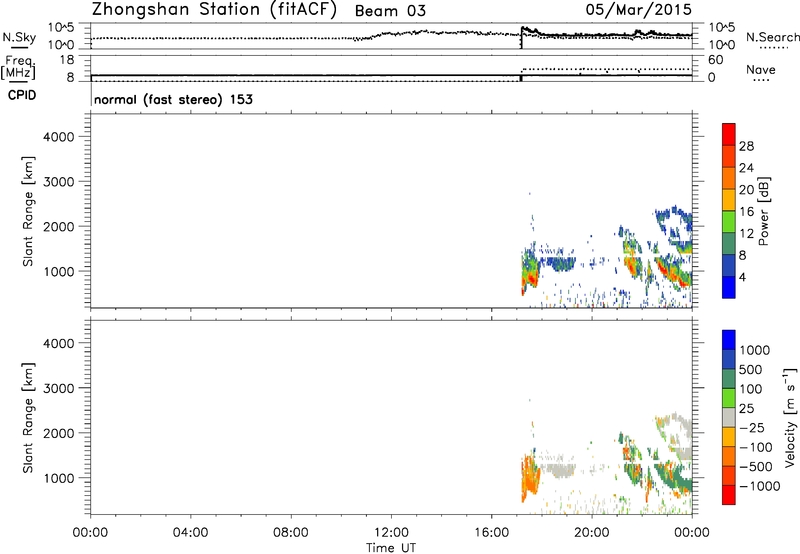Screen dimensions: 800x554
Task: Click the '08:00' time tick label
Action: (291, 533)
